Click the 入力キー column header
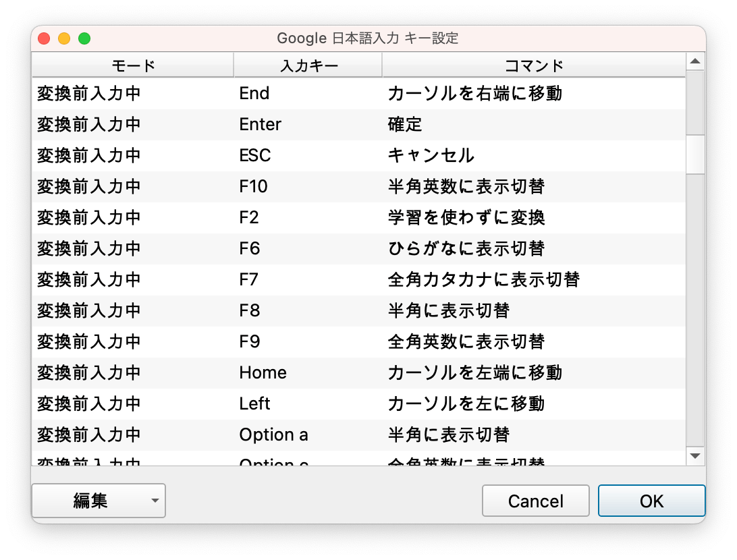The height and width of the screenshot is (560, 737). click(x=308, y=65)
